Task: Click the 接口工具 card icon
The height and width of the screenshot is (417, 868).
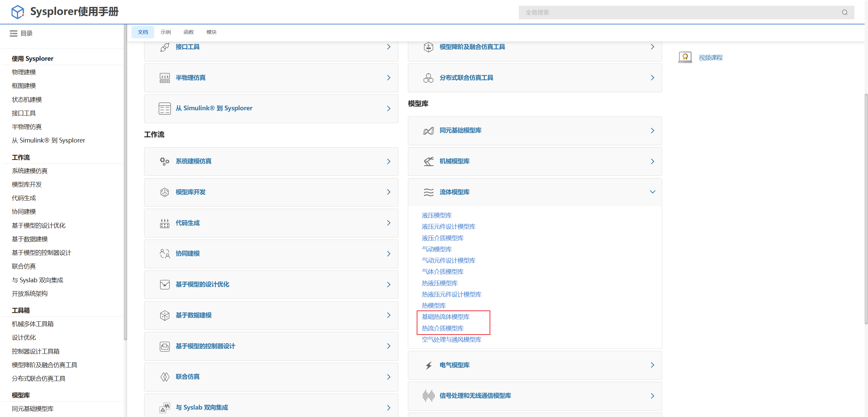Action: pyautogui.click(x=165, y=47)
